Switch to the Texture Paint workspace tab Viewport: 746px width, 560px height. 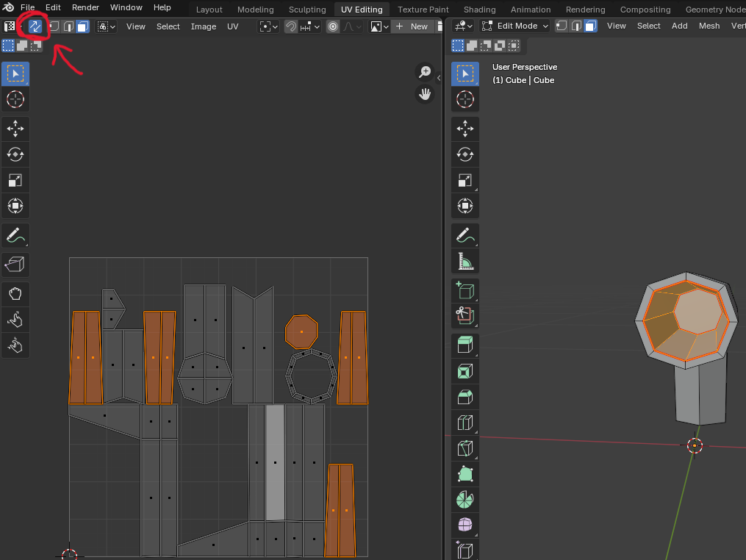(x=423, y=10)
